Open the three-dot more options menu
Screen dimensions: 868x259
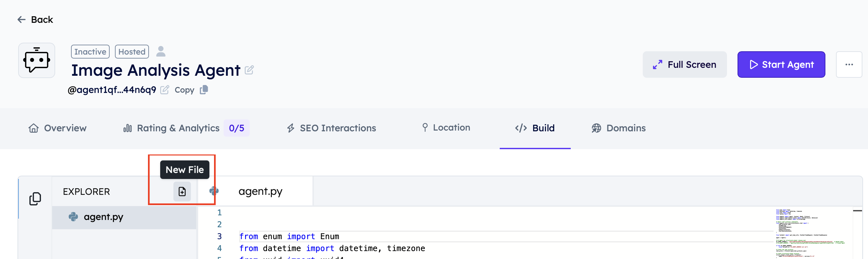pos(849,65)
